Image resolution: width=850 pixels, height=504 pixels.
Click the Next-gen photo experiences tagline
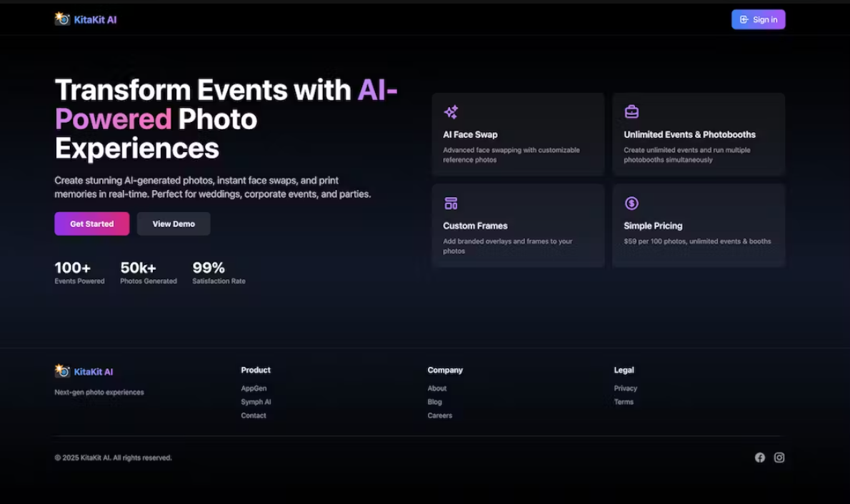[x=99, y=392]
